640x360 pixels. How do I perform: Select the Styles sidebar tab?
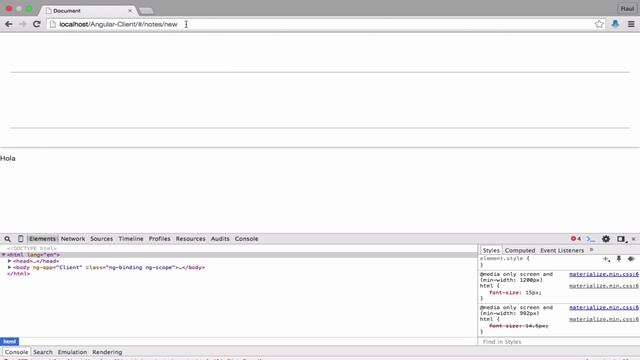(491, 250)
